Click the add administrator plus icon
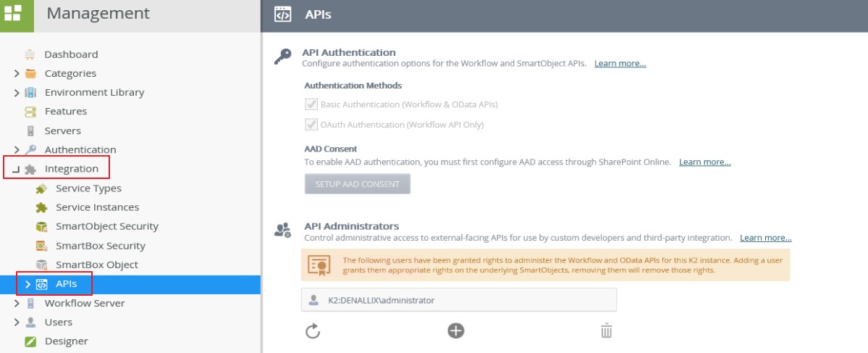Screen dimensions: 868x353 pos(455,331)
